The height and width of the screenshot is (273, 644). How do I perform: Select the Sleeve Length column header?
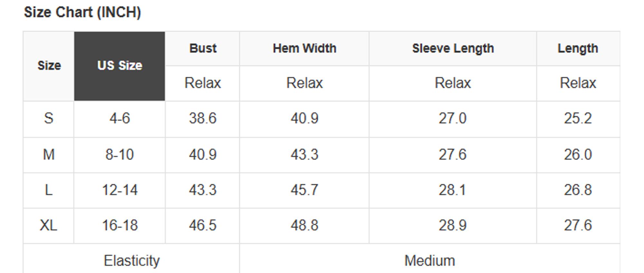pyautogui.click(x=453, y=48)
